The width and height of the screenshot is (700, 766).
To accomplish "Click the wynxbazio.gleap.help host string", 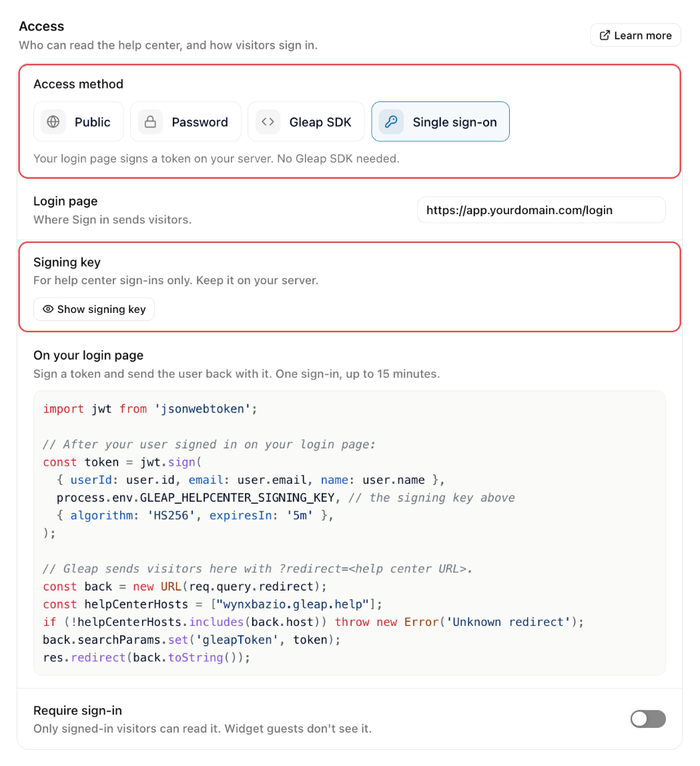I will point(292,605).
